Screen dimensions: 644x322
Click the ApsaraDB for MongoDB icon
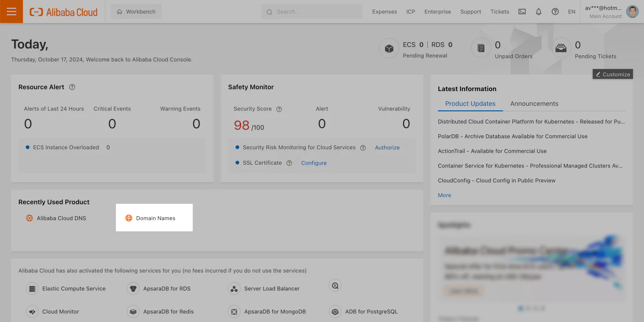pyautogui.click(x=234, y=311)
